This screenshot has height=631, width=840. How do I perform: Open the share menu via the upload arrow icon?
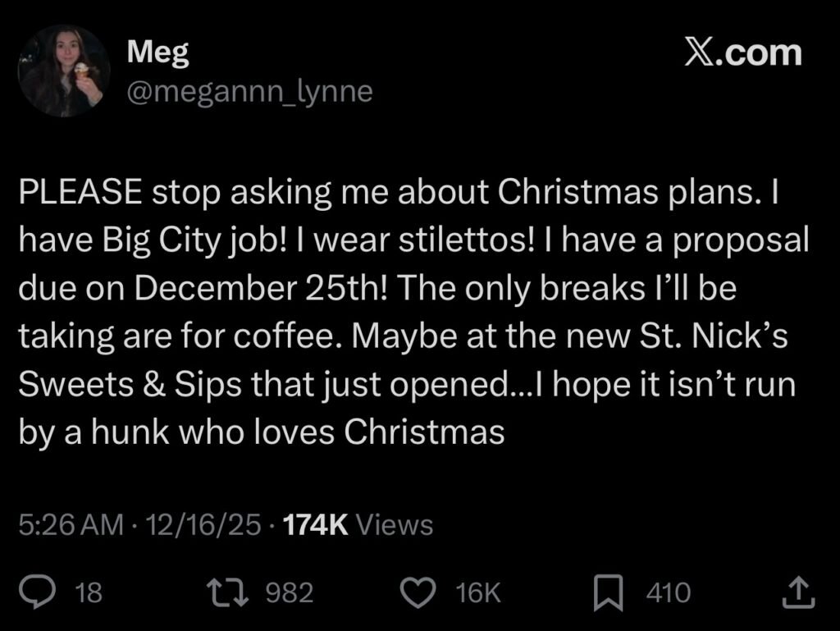click(796, 592)
